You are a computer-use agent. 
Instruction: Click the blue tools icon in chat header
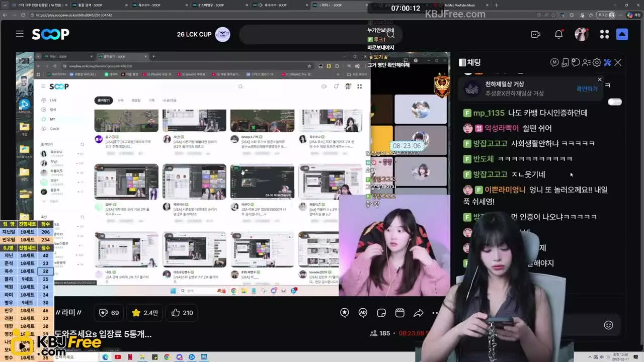click(607, 62)
